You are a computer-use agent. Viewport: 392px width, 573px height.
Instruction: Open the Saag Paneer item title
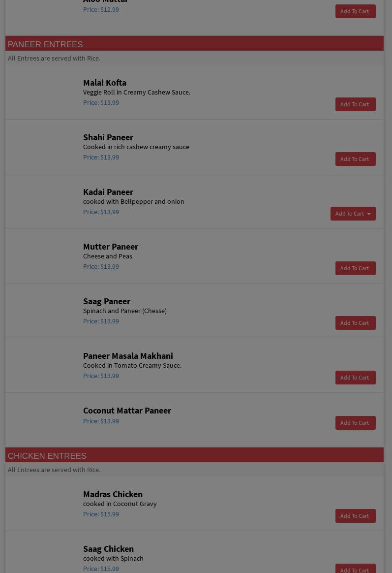[107, 301]
